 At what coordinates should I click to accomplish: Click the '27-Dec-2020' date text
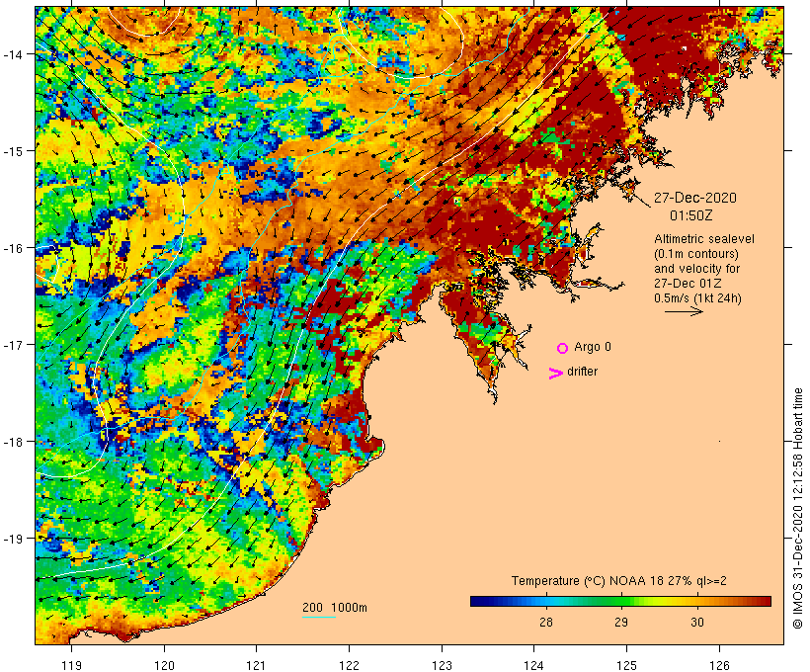(695, 198)
